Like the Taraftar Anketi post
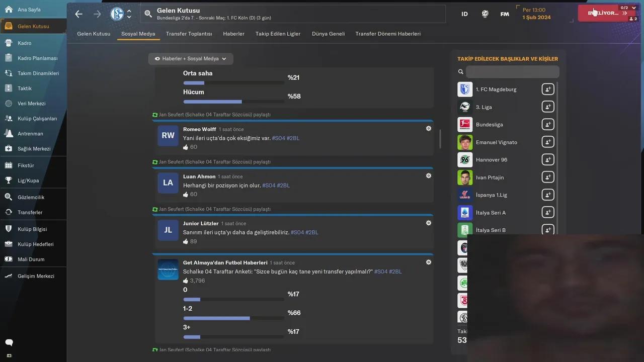 pos(186,281)
